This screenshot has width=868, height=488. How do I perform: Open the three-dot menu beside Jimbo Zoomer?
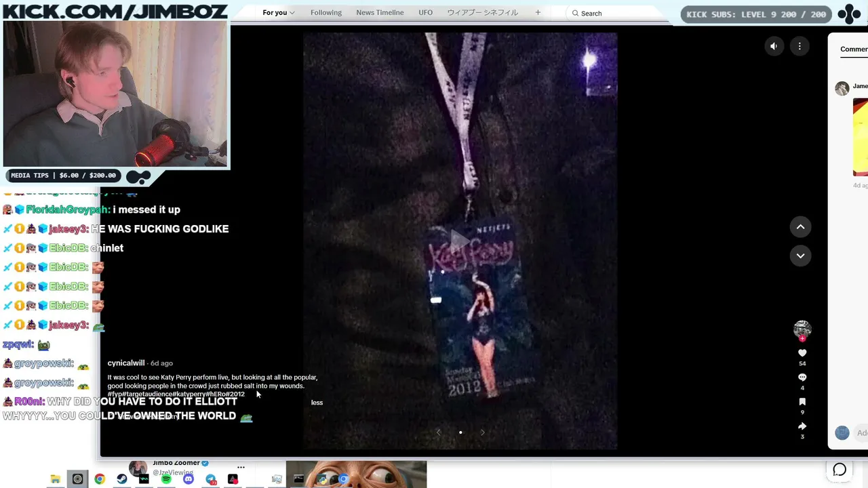(241, 466)
